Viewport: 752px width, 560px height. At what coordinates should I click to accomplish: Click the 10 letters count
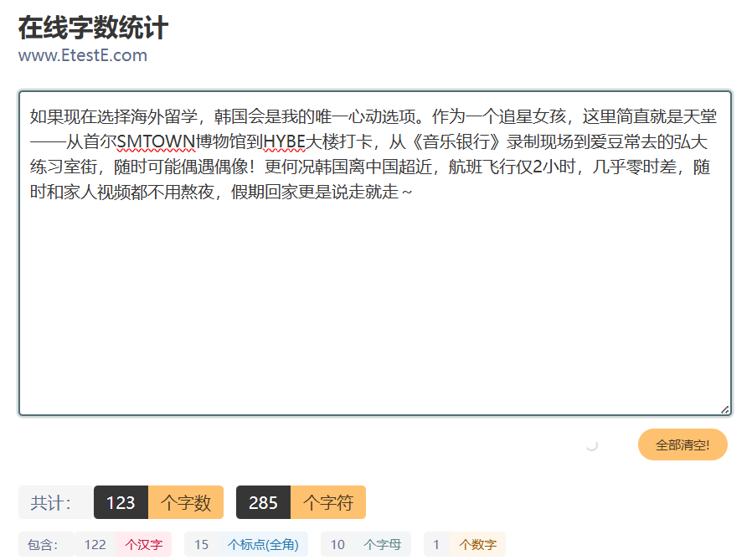click(x=337, y=544)
